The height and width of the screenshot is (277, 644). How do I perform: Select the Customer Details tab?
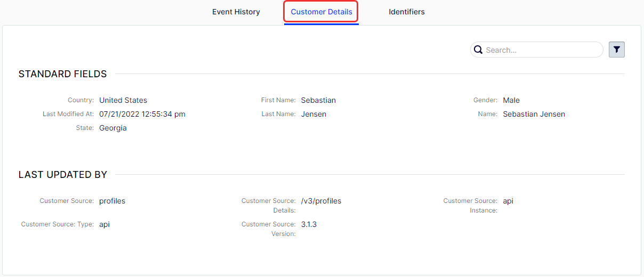(x=321, y=12)
